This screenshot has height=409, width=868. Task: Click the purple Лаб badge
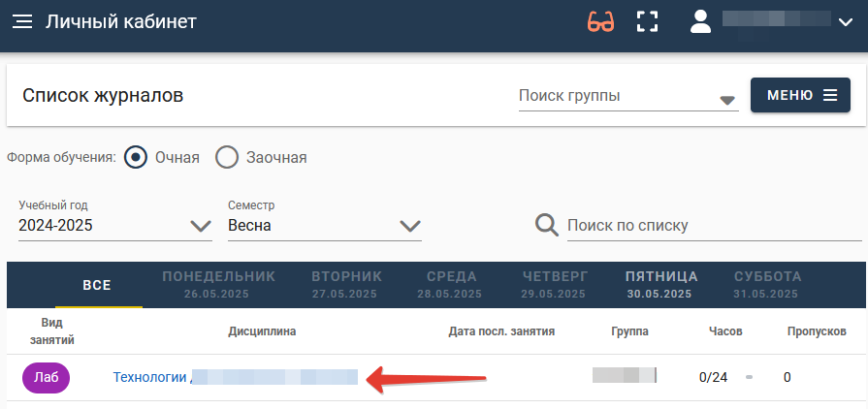coord(46,377)
